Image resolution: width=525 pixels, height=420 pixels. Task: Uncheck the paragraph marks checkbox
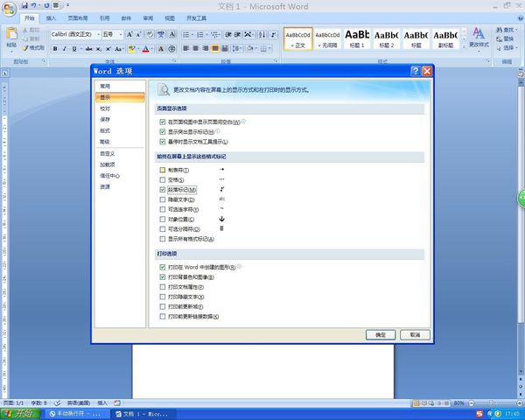[163, 190]
